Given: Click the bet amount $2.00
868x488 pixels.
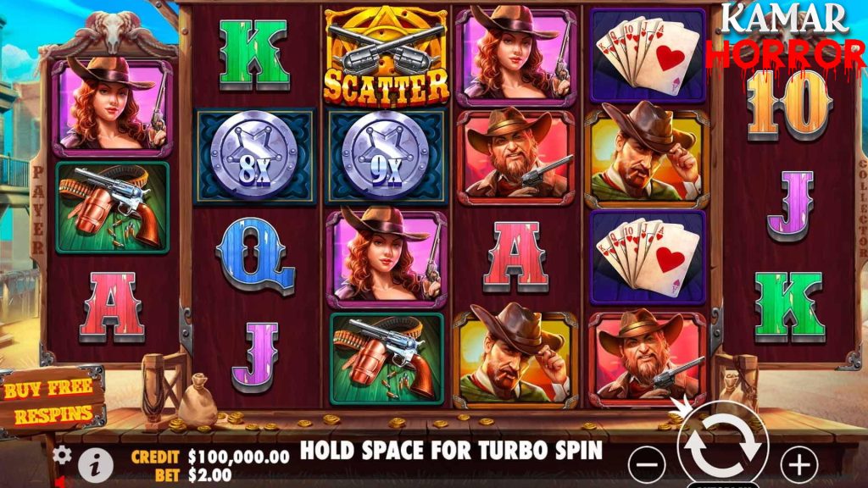Looking at the screenshot, I should click(210, 474).
